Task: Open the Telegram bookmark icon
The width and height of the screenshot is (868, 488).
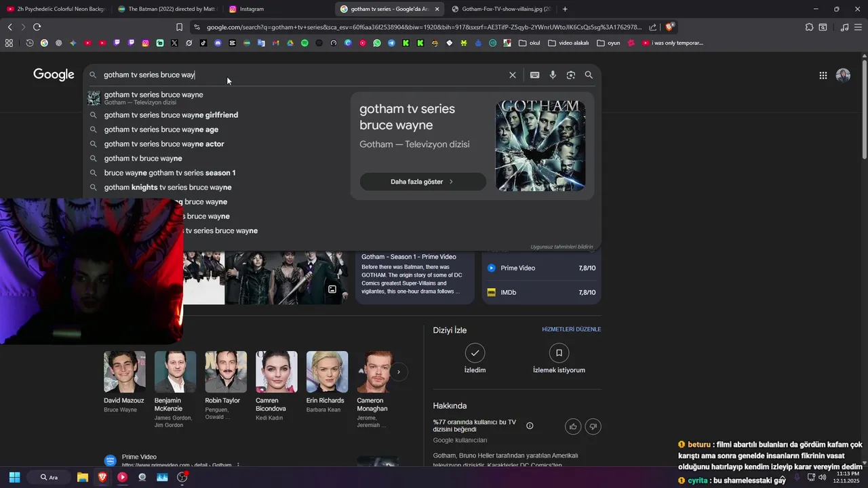Action: (391, 43)
